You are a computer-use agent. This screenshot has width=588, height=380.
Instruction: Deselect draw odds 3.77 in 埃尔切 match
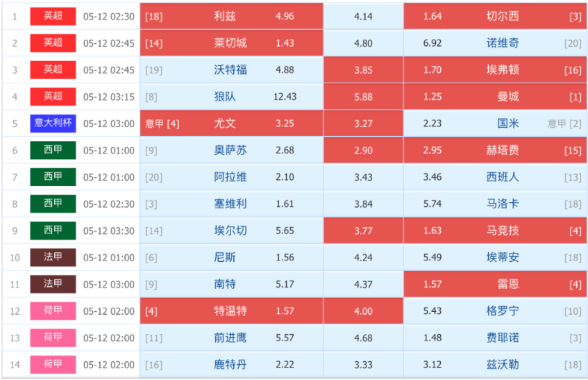363,231
